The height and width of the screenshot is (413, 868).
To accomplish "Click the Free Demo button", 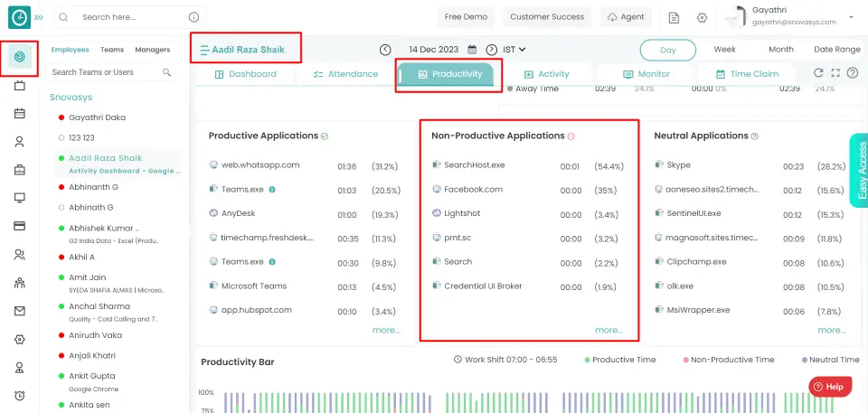I will tap(467, 17).
